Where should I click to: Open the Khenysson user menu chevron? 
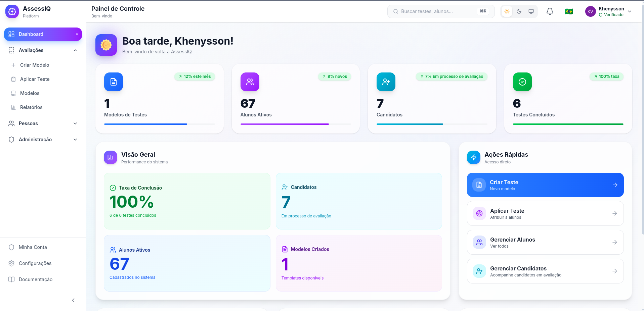[x=630, y=11]
